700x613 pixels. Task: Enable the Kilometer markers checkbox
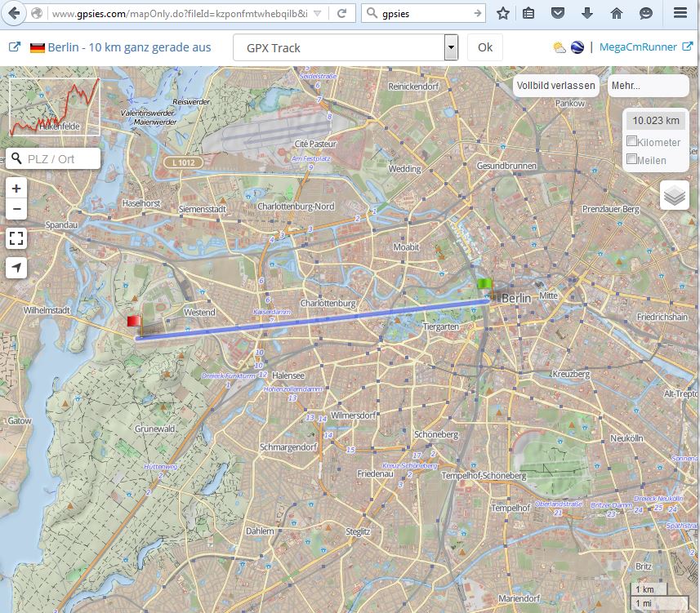[631, 141]
